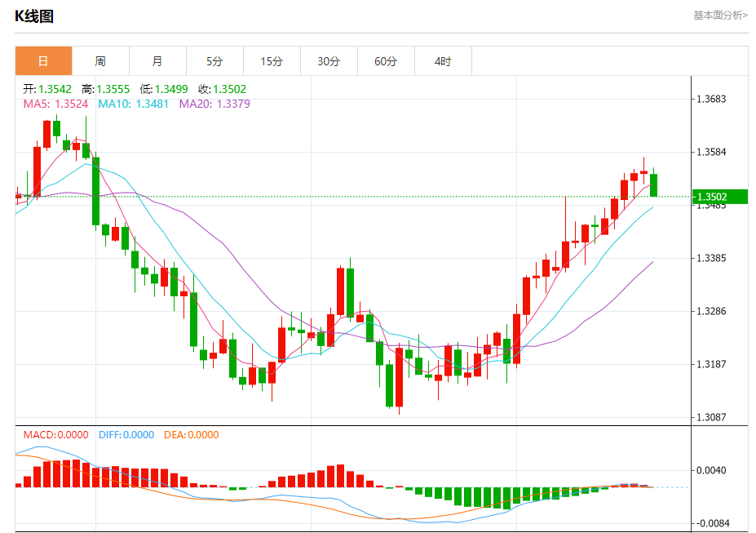The width and height of the screenshot is (756, 533).
Task: Click the 1.3683 price axis label
Action: tap(711, 99)
